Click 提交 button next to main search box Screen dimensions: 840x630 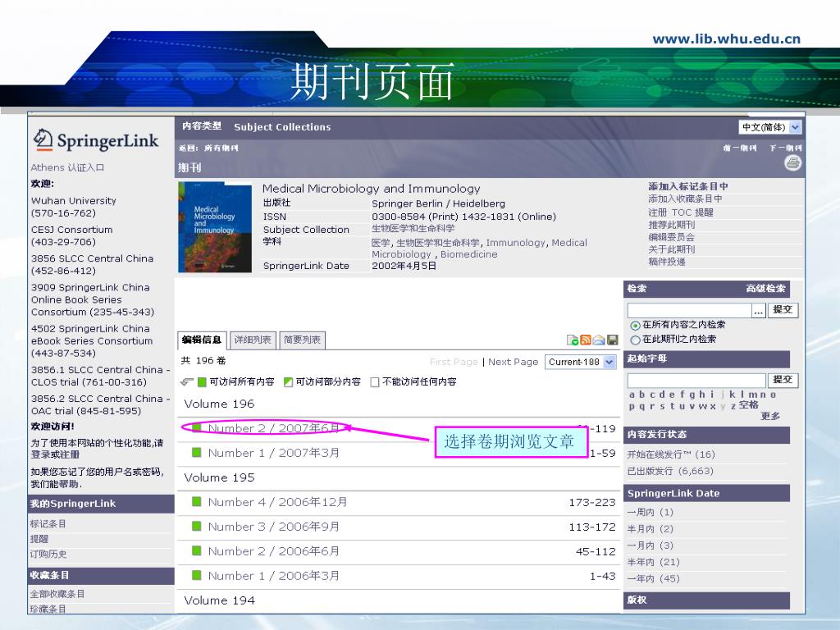click(783, 310)
